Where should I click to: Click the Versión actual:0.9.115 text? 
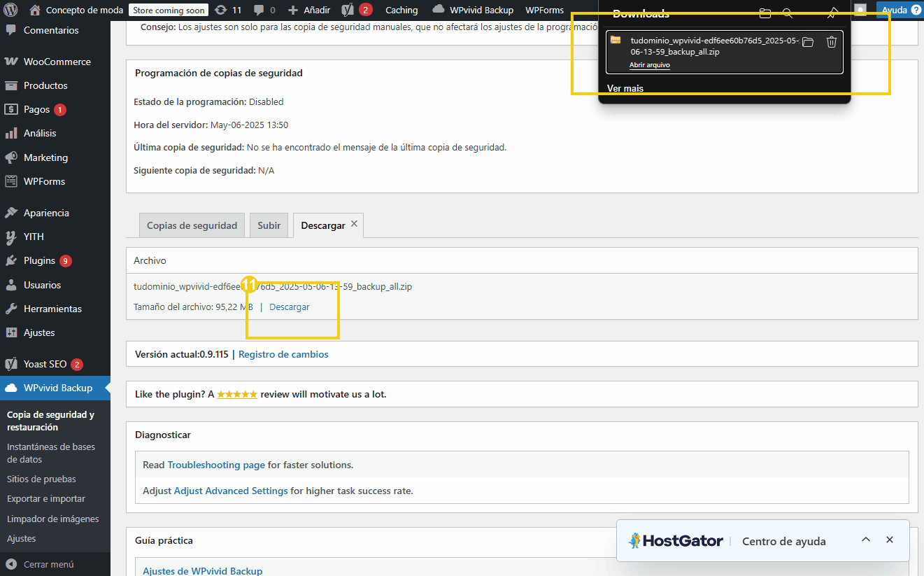(182, 354)
